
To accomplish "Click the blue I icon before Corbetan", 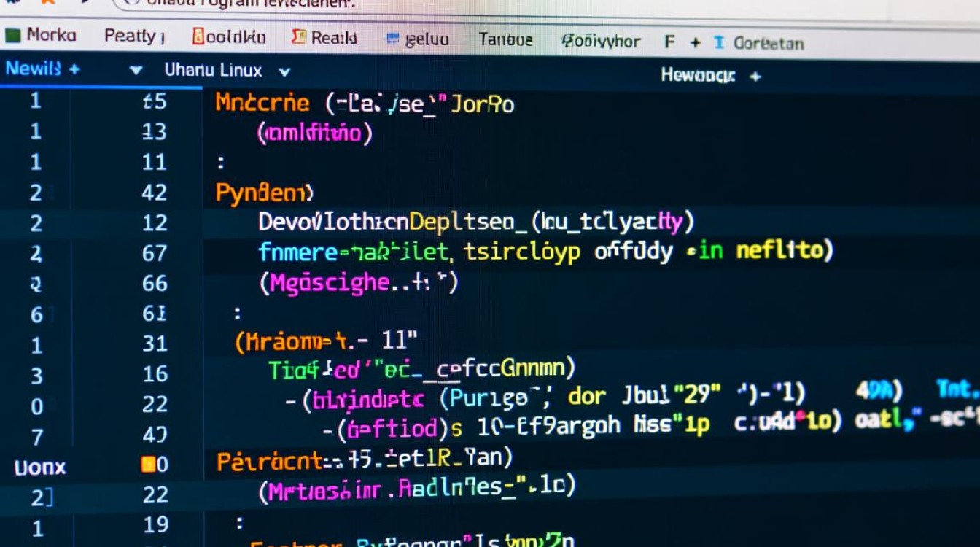I will 719,43.
